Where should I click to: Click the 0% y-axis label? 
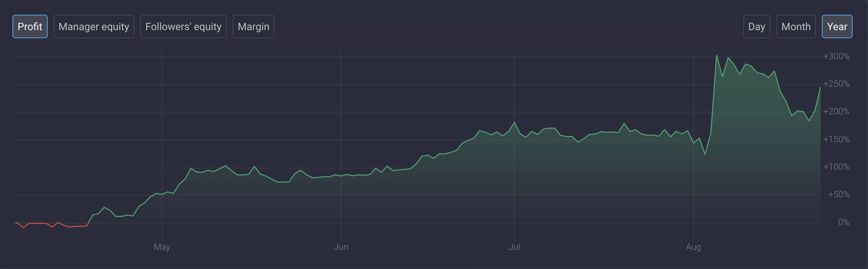tap(843, 222)
